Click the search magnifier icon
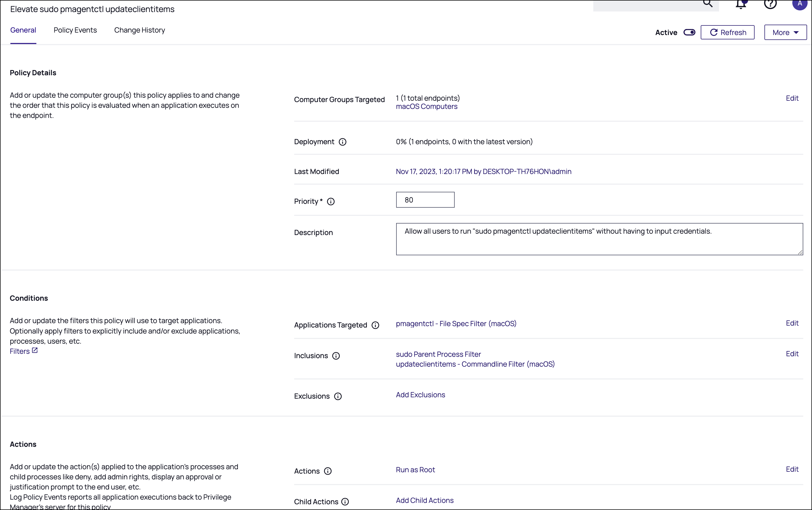This screenshot has height=510, width=812. (x=708, y=3)
